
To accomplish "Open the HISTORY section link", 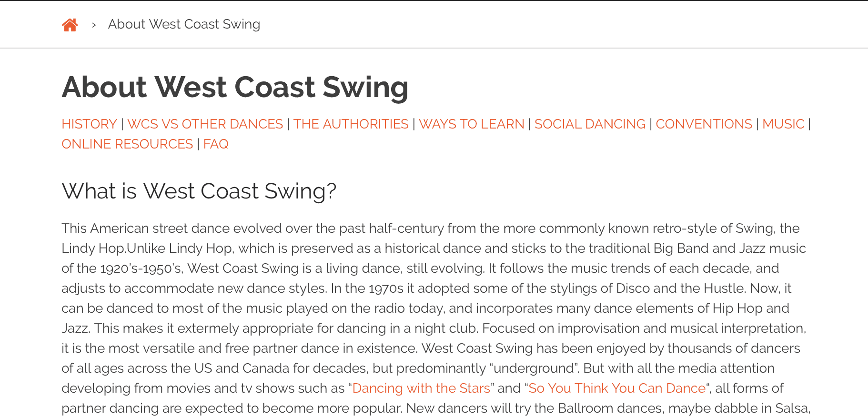I will coord(89,124).
